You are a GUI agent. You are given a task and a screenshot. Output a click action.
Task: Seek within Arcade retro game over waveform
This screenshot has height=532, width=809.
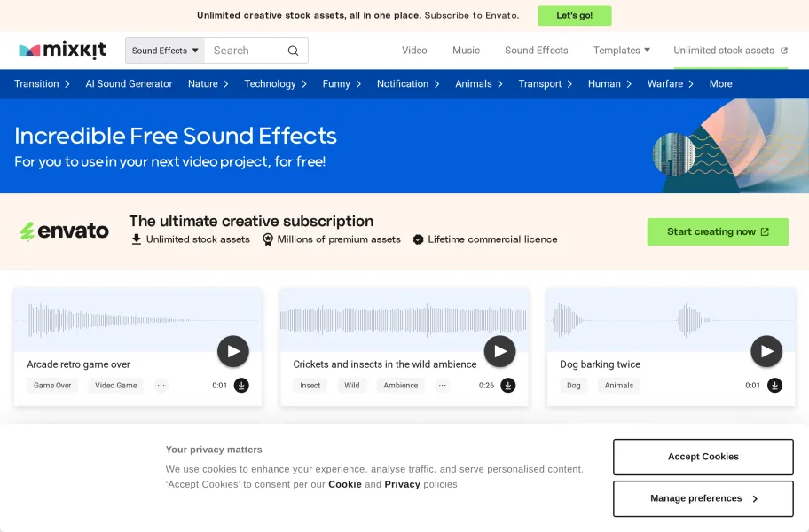point(137,320)
